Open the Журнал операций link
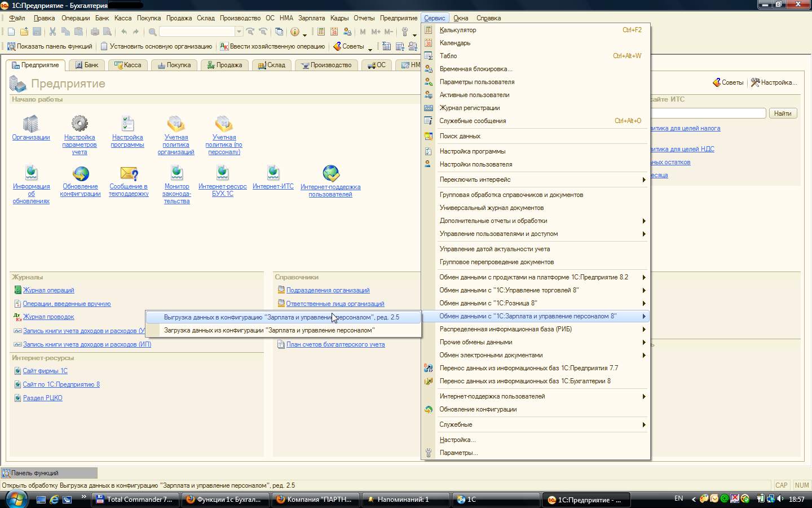This screenshot has width=812, height=508. pyautogui.click(x=48, y=290)
